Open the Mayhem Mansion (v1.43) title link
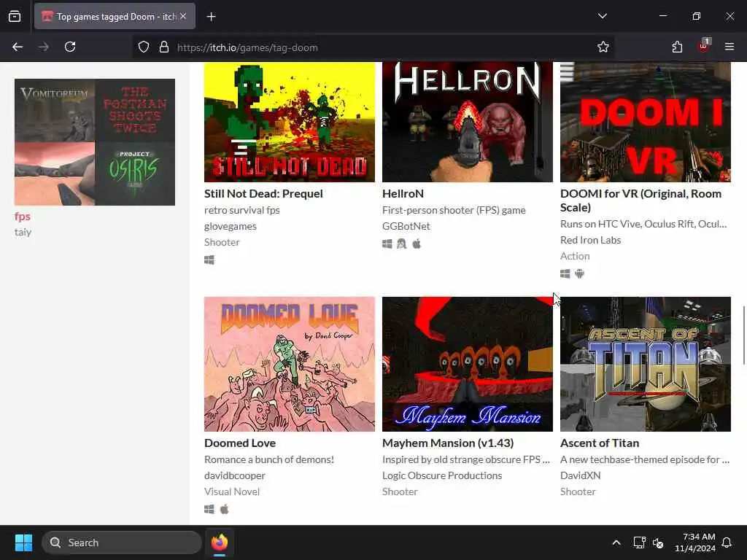This screenshot has width=747, height=560. pyautogui.click(x=448, y=443)
